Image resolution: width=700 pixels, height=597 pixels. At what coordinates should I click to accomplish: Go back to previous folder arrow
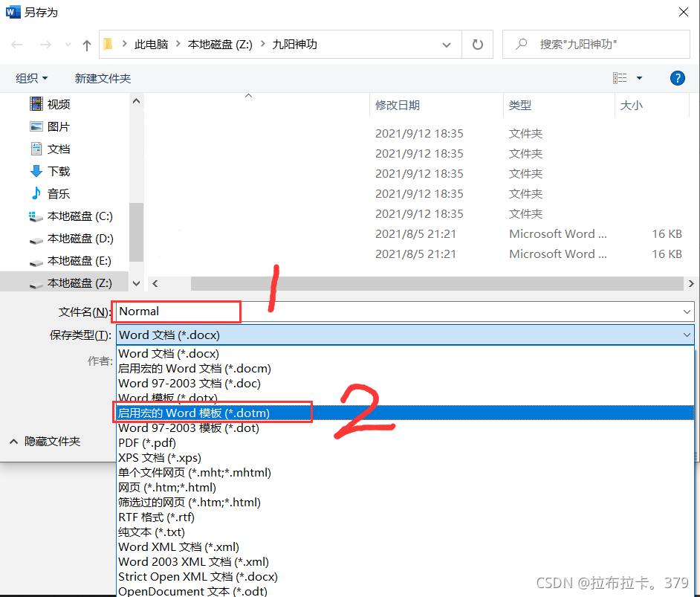click(x=17, y=44)
